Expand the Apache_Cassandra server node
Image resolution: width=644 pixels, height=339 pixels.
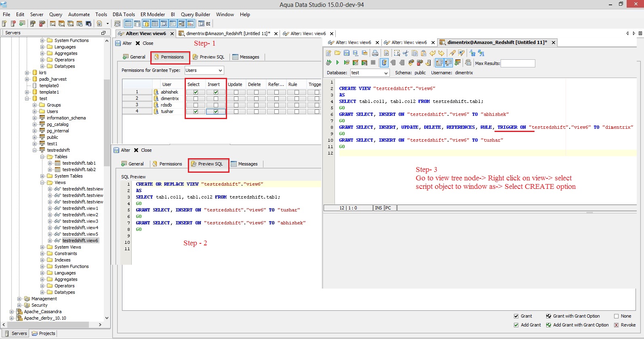click(12, 312)
